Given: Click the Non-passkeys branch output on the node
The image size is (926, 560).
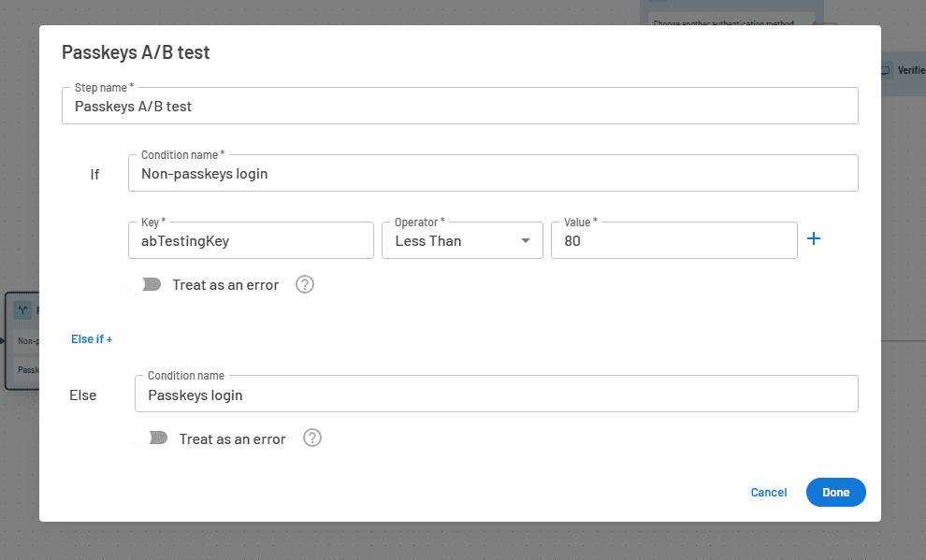Looking at the screenshot, I should pyautogui.click(x=28, y=340).
